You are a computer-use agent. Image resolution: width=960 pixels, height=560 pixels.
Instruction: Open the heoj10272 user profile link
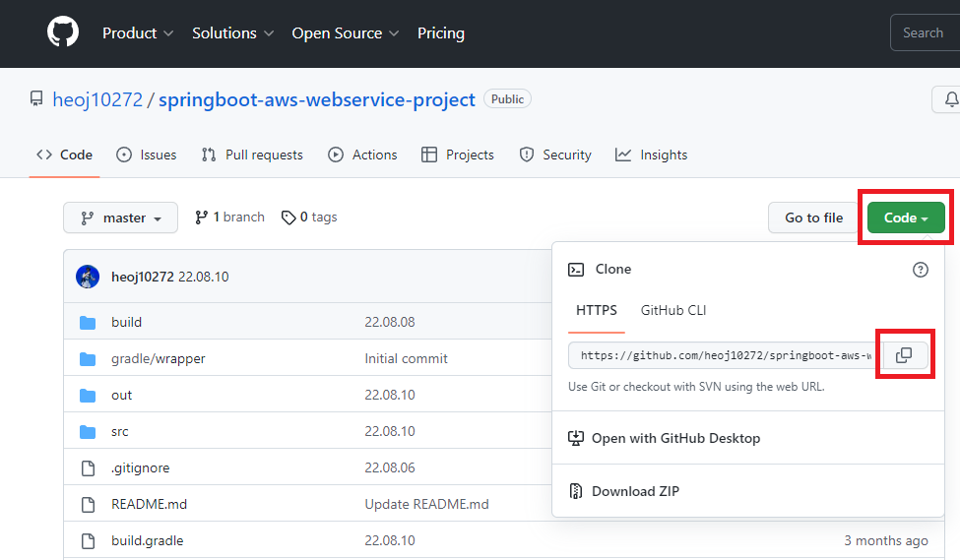click(x=97, y=99)
